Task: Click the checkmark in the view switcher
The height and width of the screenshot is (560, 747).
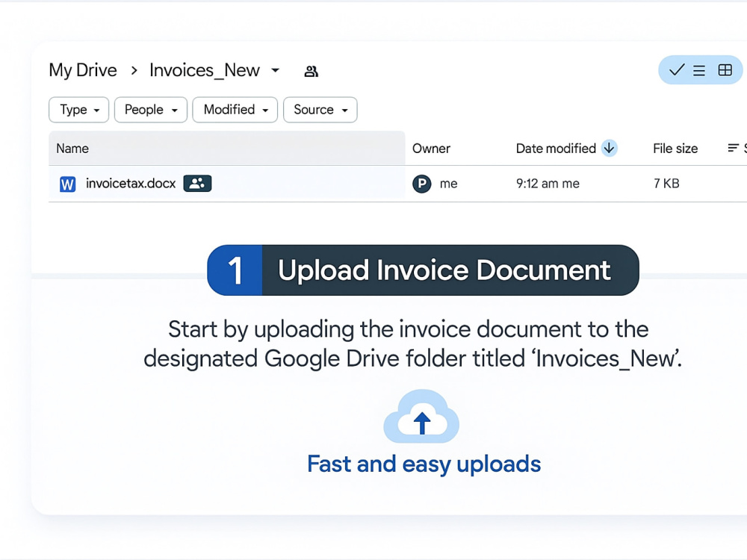Action: click(677, 70)
